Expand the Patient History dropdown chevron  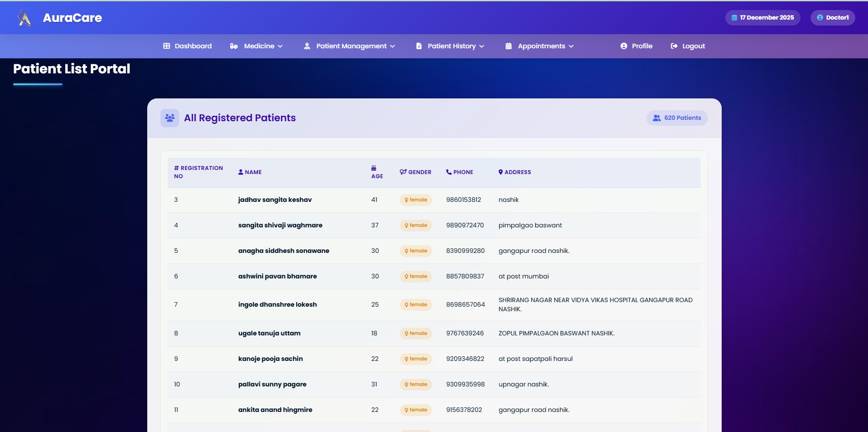tap(482, 46)
